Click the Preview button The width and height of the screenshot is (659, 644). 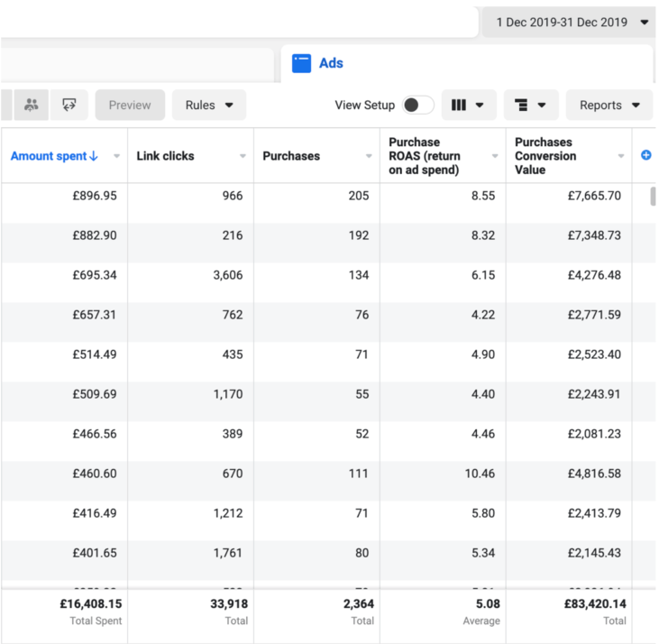[x=130, y=106]
